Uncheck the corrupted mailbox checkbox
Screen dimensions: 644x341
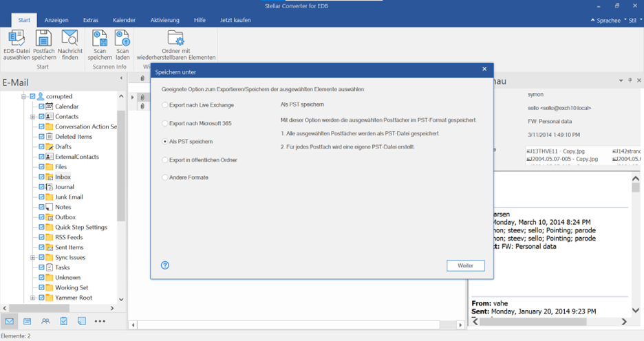(32, 96)
